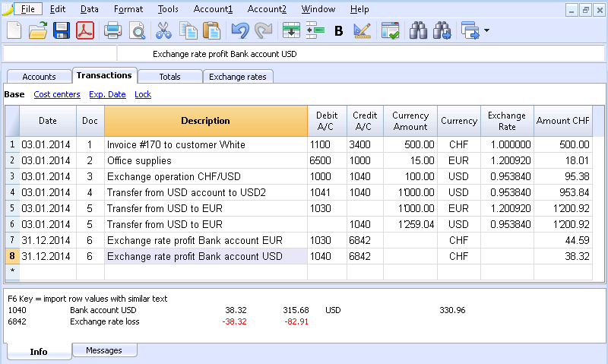This screenshot has width=608, height=364.
Task: Select the Transactions tab
Action: point(104,75)
